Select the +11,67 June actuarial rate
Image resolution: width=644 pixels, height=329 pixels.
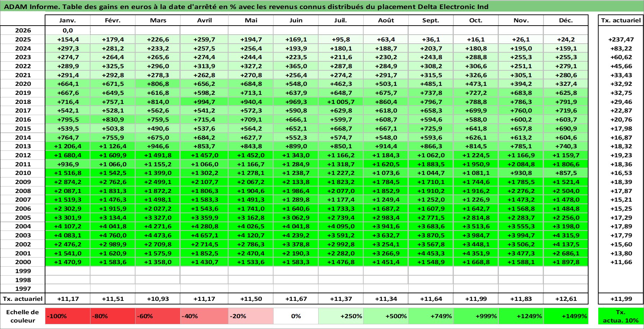(296, 299)
